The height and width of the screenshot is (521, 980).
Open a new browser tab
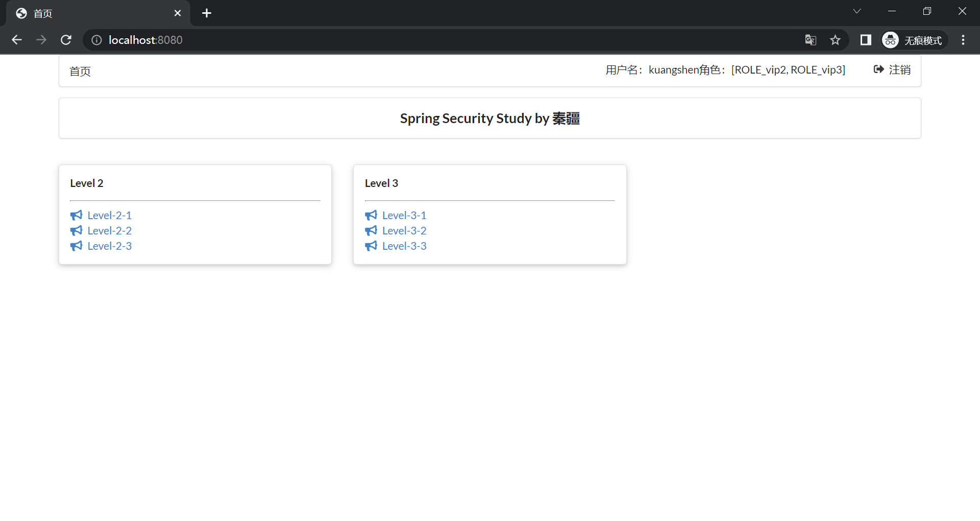(x=207, y=13)
